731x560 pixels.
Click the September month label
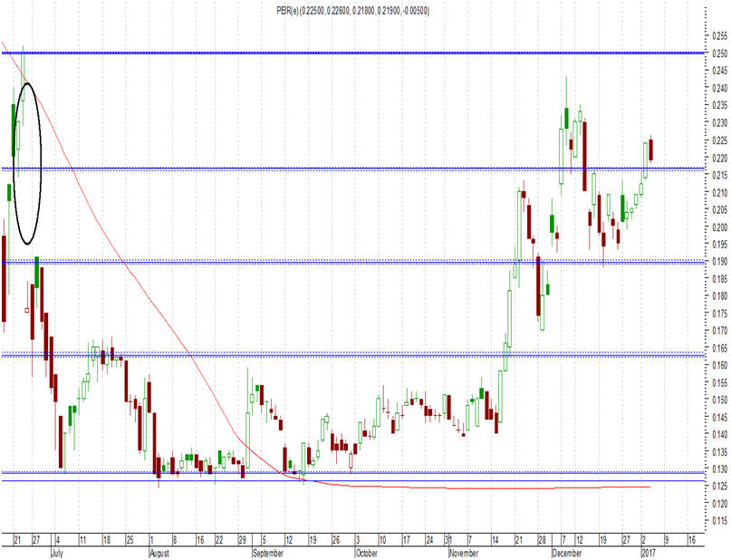click(267, 554)
